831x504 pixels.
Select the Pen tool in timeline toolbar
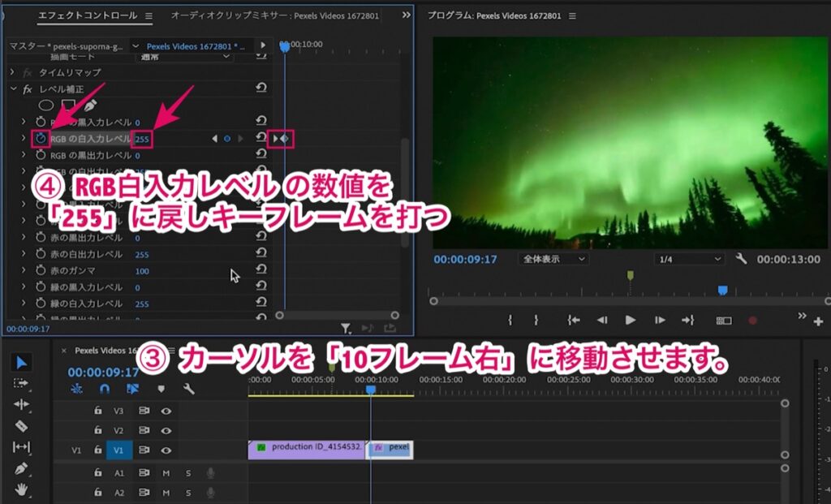[21, 468]
